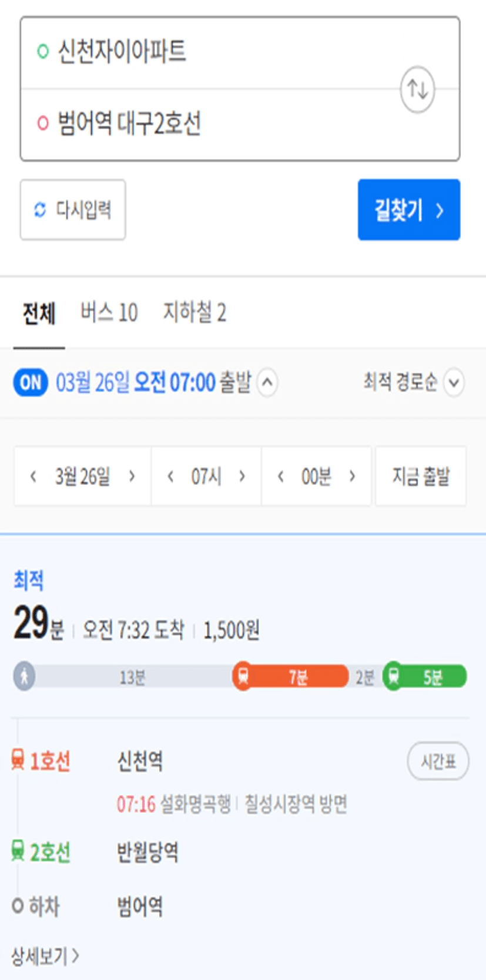Image resolution: width=486 pixels, height=980 pixels.
Task: Click the 상세보기 details link
Action: click(45, 957)
